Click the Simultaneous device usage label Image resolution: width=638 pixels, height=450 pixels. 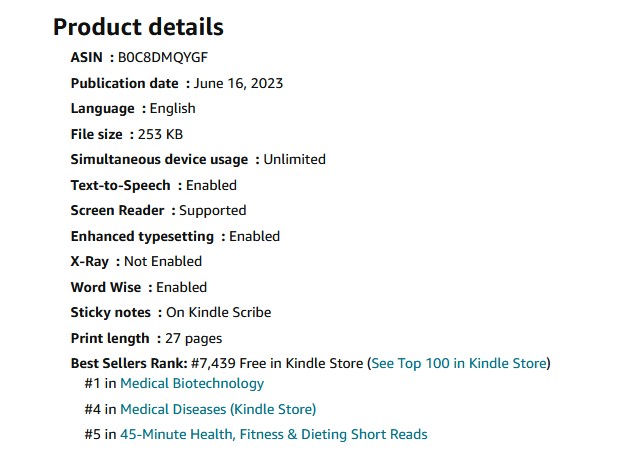tap(159, 159)
